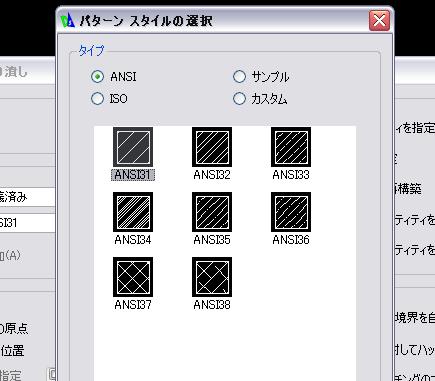435x381 pixels.
Task: Click the ANSI36 label text
Action: (x=291, y=240)
